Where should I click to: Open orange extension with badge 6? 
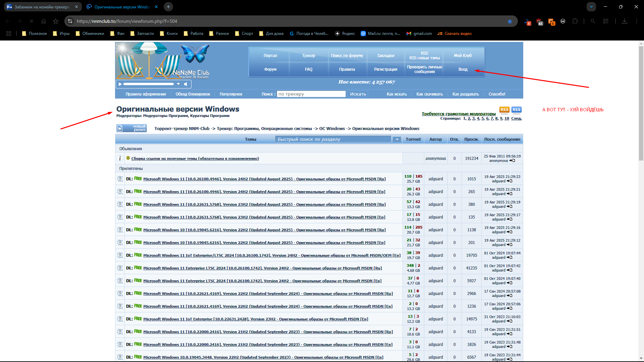[x=551, y=21]
